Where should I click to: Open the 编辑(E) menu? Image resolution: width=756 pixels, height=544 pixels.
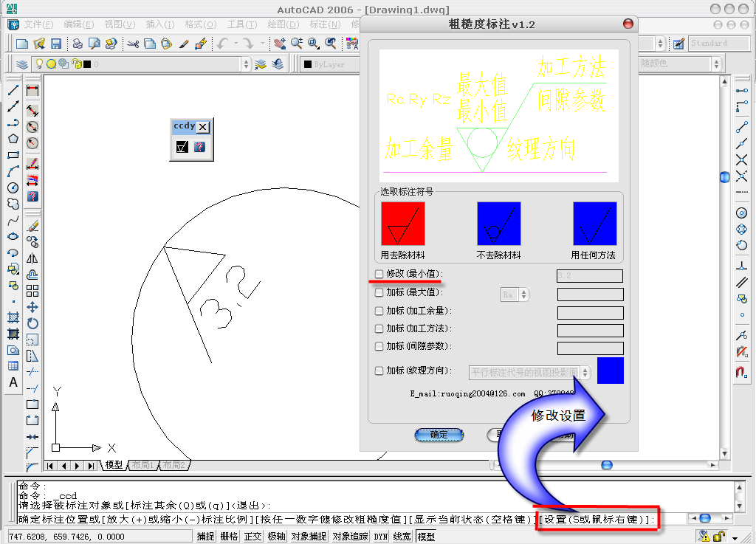78,24
